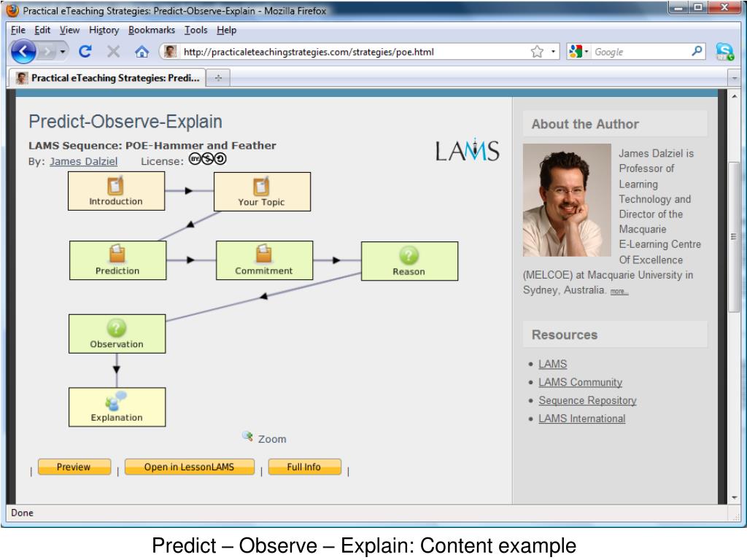Click the About the Author heading
747x560 pixels.
585,124
